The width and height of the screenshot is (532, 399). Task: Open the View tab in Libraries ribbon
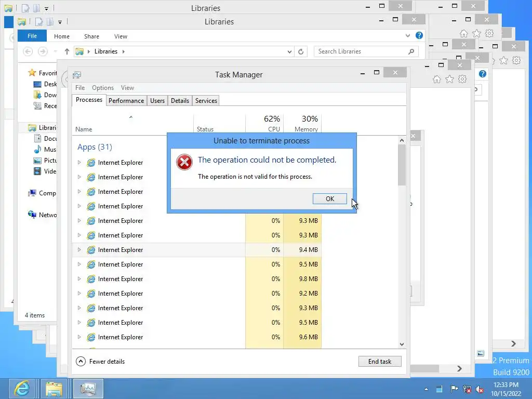point(121,36)
